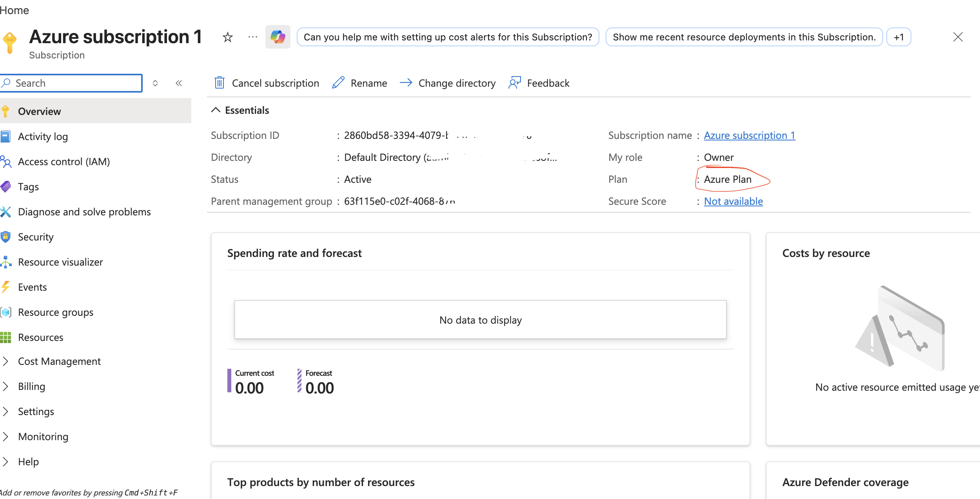Click the Feedback button label
The image size is (980, 499).
[548, 83]
